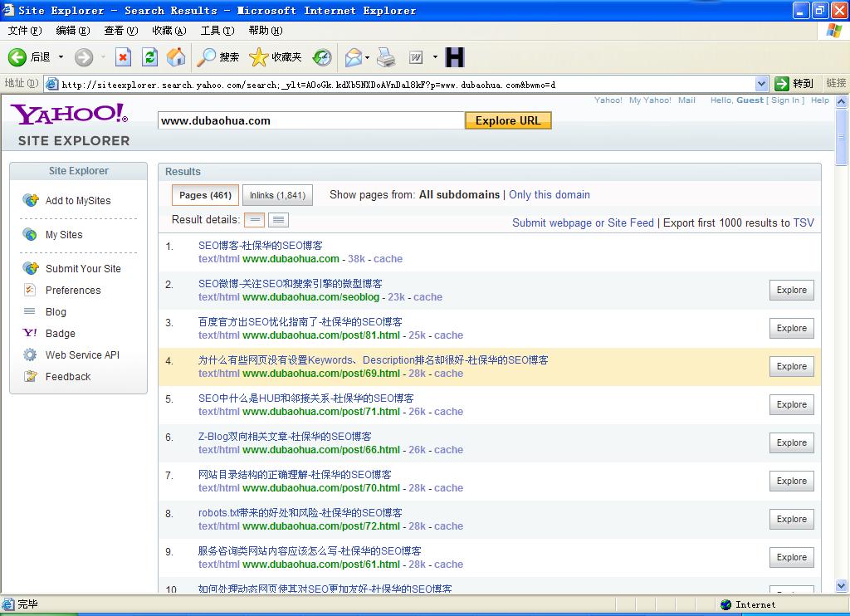850x616 pixels.
Task: Open the Search (搜索) toolbar button
Action: 217,57
